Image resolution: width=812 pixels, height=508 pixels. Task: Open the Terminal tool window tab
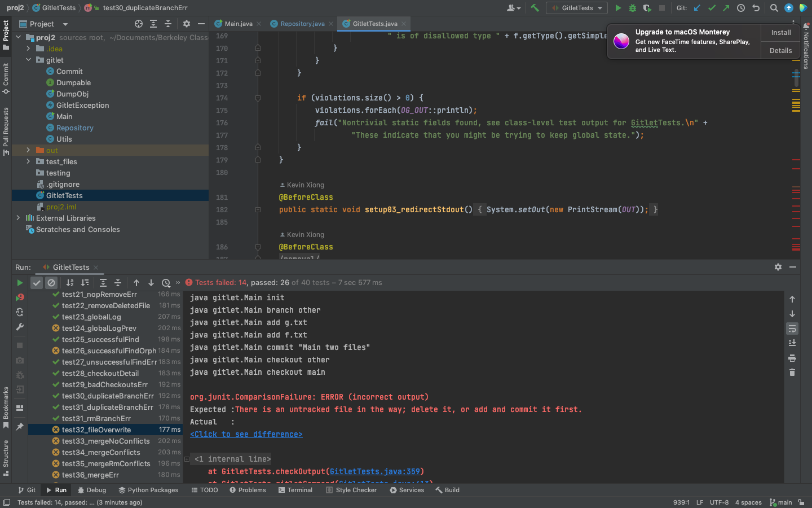pyautogui.click(x=295, y=490)
